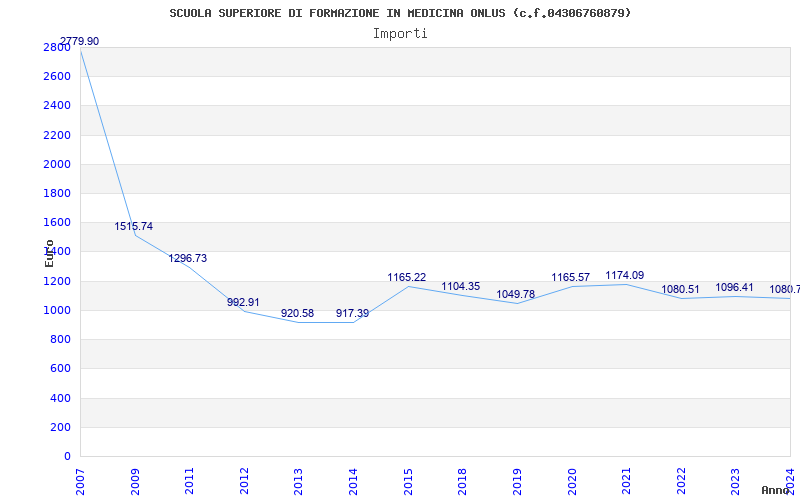
Task: Click the data label 992.91
Action: point(243,302)
